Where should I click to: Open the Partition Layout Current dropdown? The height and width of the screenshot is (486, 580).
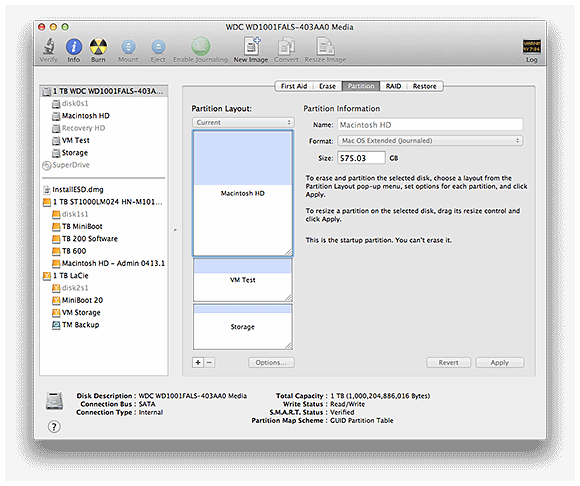pos(243,122)
